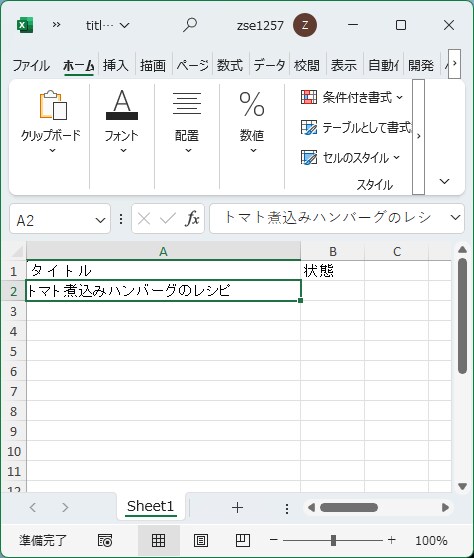Click the macro recording status icon
Image resolution: width=474 pixels, height=558 pixels.
click(105, 540)
